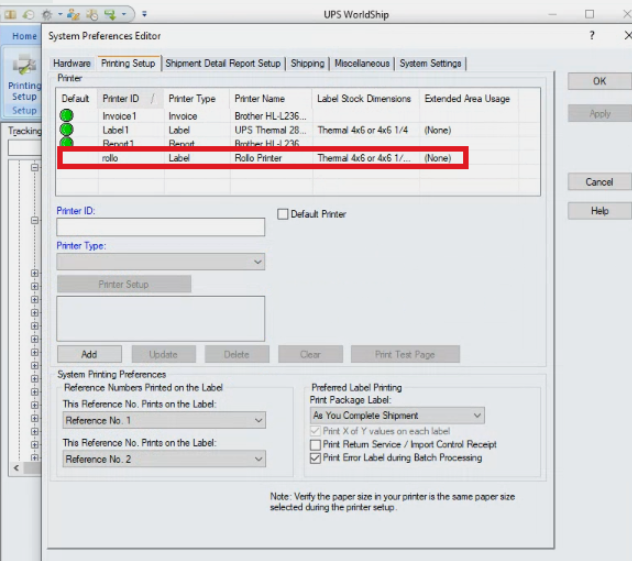
Task: Open the Printer Type dropdown
Action: [161, 262]
